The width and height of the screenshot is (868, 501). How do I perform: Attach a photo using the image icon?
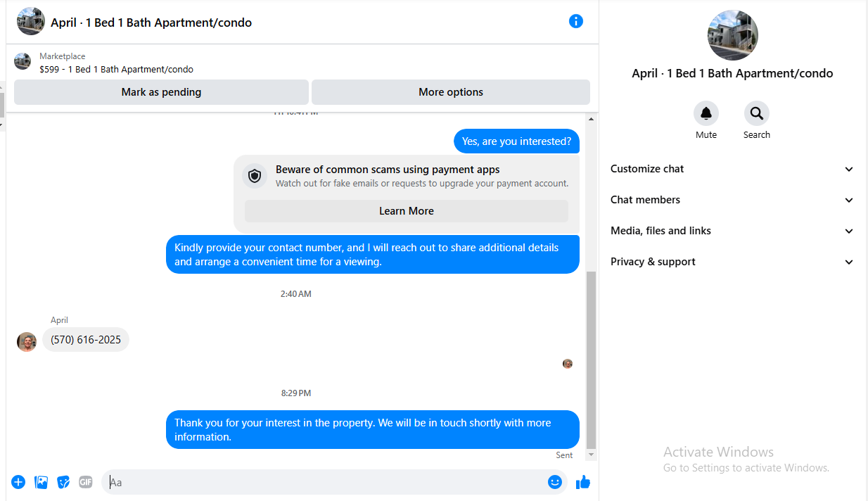41,482
